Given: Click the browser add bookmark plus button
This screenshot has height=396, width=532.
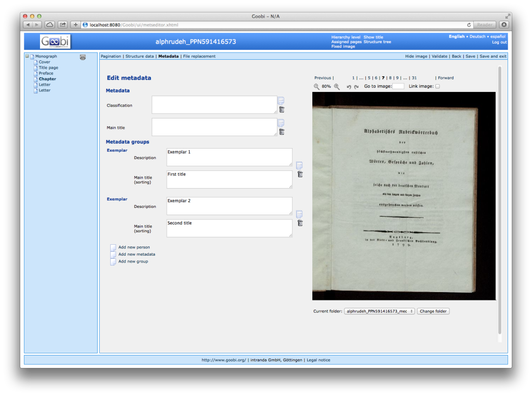Looking at the screenshot, I should pos(75,25).
